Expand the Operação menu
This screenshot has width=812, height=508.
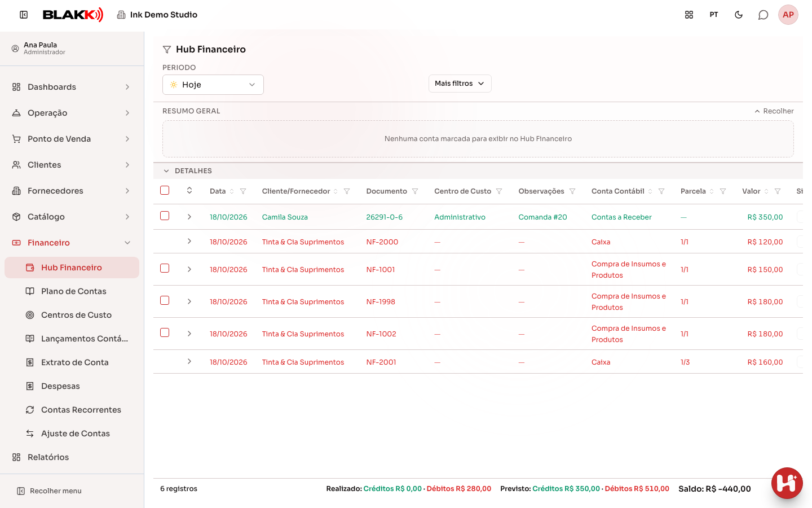pyautogui.click(x=72, y=113)
